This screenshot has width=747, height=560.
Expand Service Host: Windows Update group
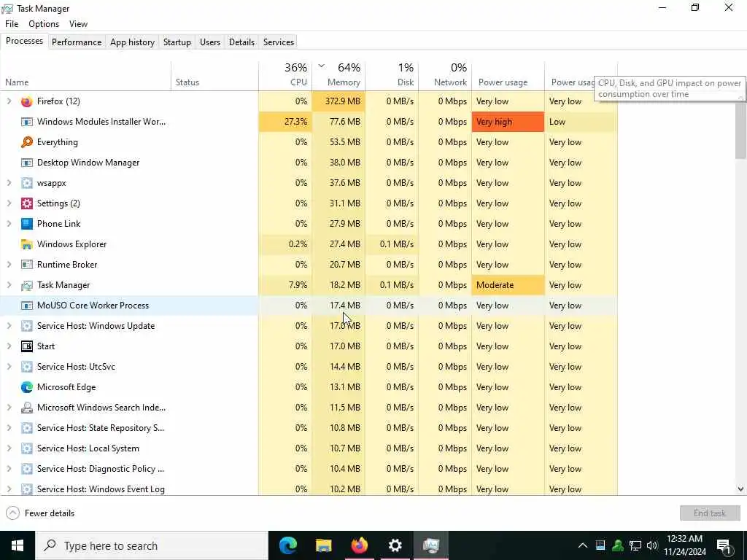[x=9, y=326]
